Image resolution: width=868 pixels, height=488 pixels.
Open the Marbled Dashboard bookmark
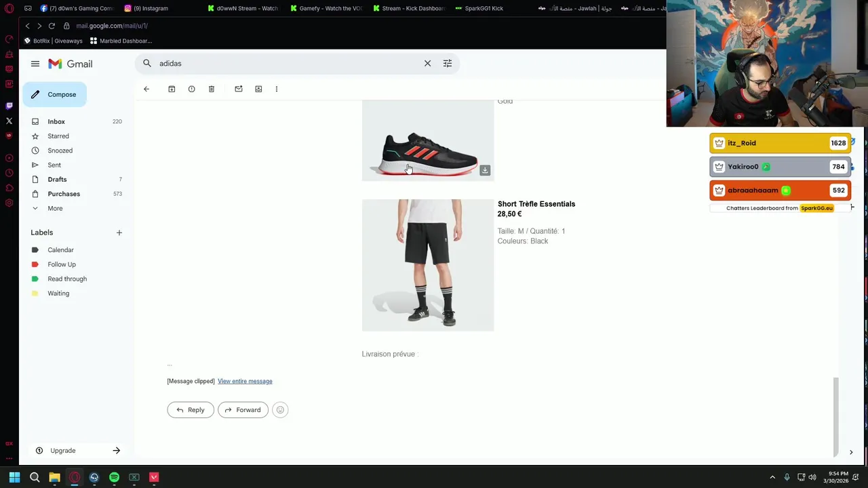click(x=121, y=41)
